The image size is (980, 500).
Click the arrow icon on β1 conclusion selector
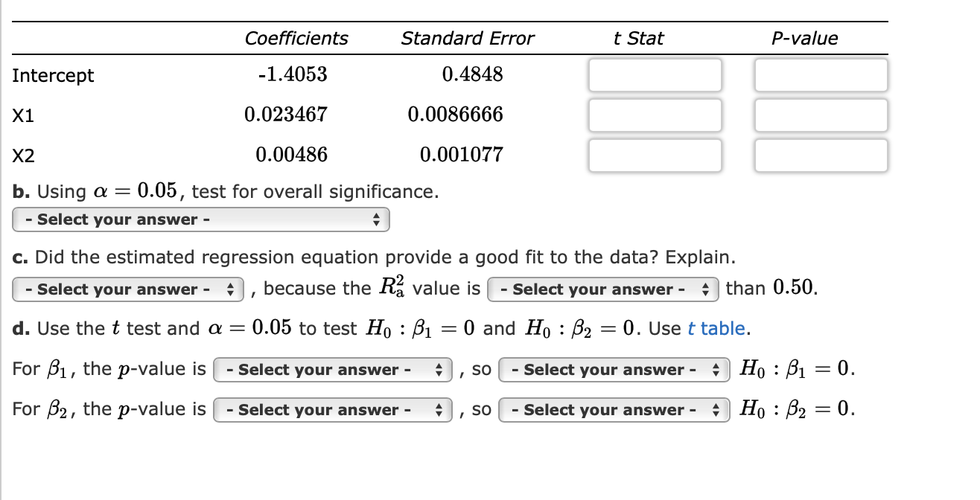pyautogui.click(x=716, y=369)
